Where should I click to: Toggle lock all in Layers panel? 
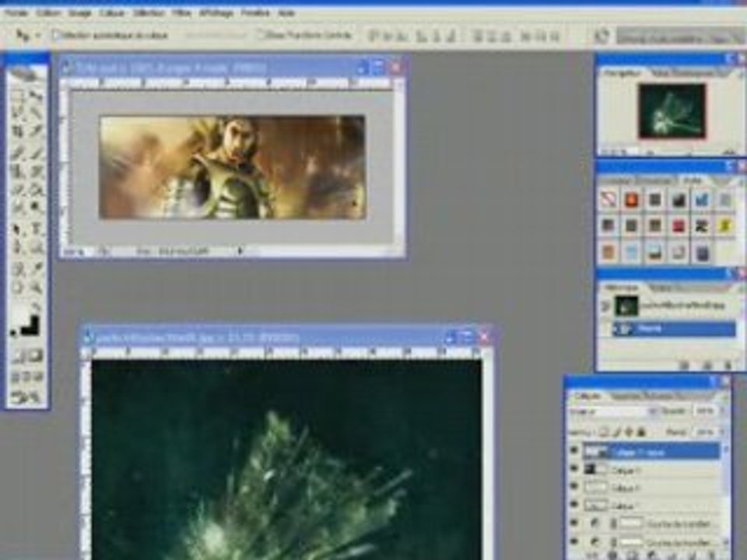(x=641, y=432)
